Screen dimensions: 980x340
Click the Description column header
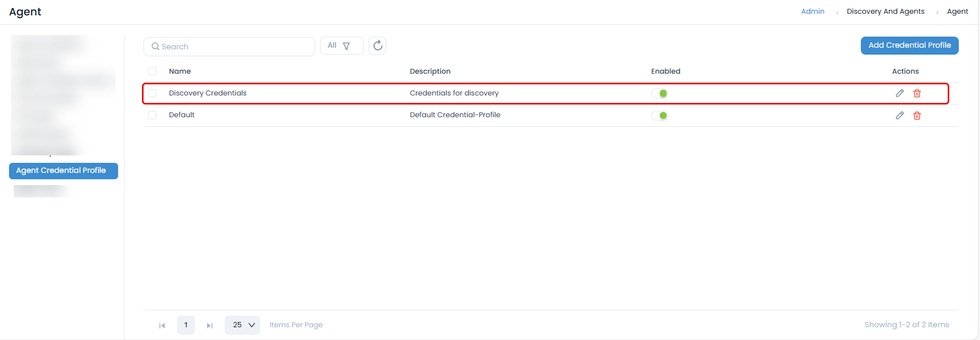click(x=430, y=71)
